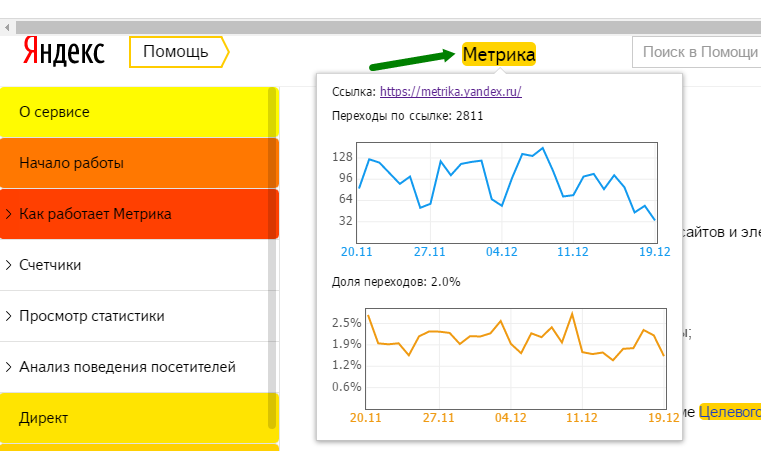Open the https://metrika.yandex.ru/ link
Screen dimensions: 761x451
pos(450,91)
